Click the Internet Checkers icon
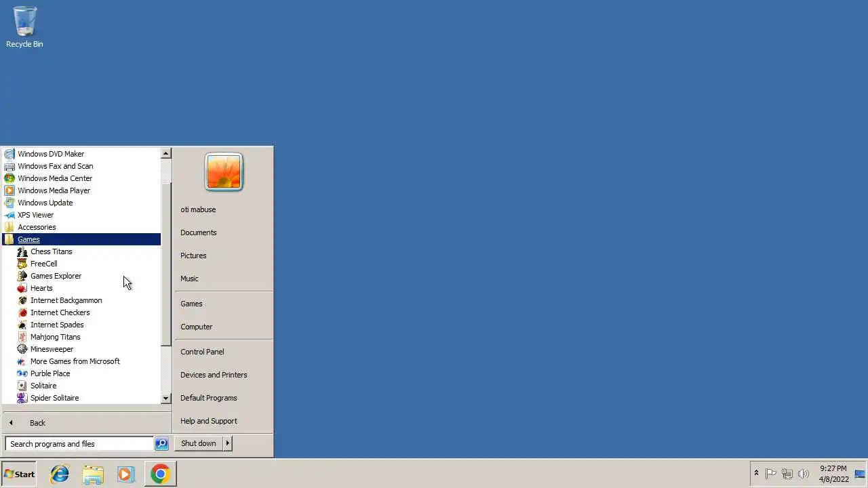The width and height of the screenshot is (868, 488). [x=22, y=312]
